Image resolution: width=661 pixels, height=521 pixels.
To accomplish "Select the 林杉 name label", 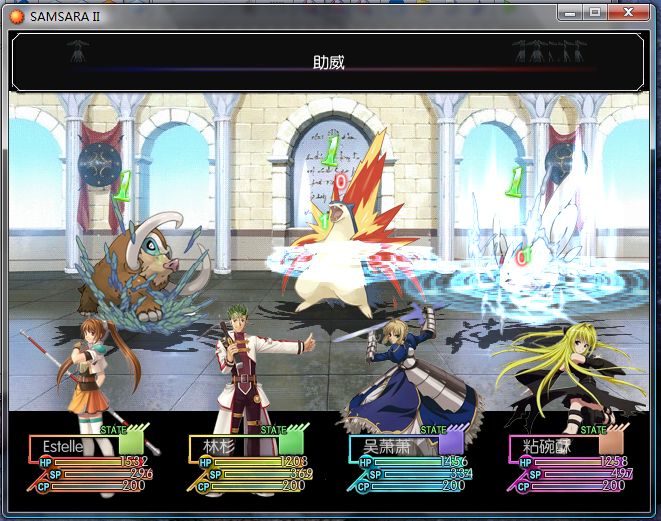I will 219,446.
